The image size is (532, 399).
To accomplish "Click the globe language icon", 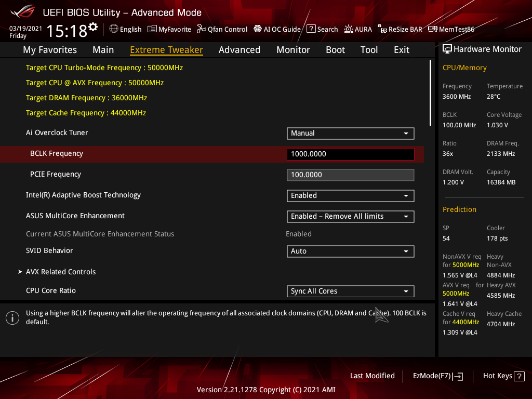I will (x=114, y=29).
